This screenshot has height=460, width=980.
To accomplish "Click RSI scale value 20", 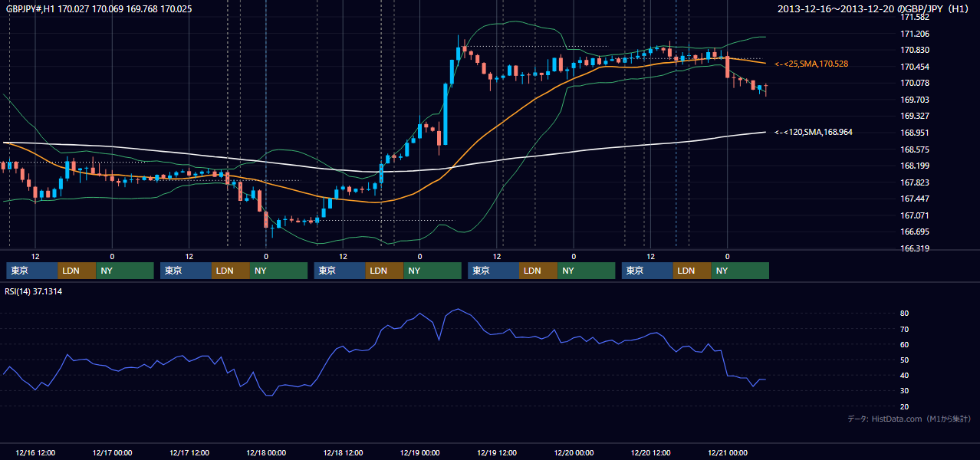I will [905, 406].
